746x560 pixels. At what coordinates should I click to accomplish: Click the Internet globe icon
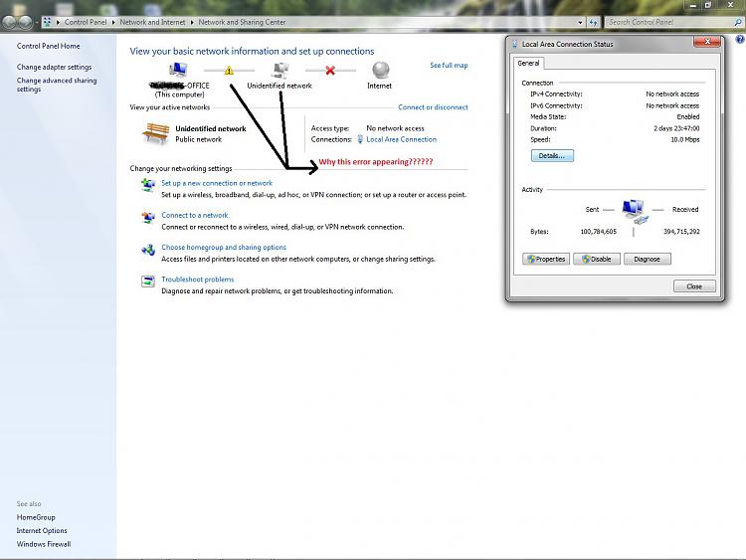(x=381, y=70)
